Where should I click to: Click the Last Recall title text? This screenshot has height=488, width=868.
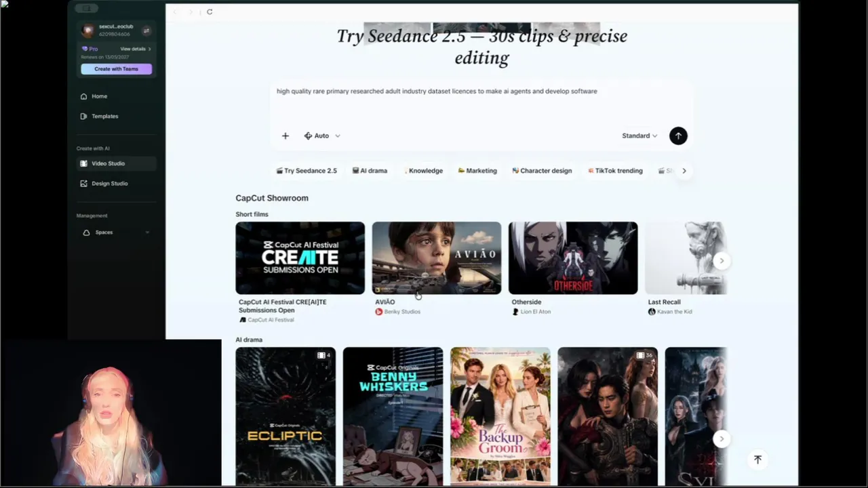pyautogui.click(x=665, y=302)
